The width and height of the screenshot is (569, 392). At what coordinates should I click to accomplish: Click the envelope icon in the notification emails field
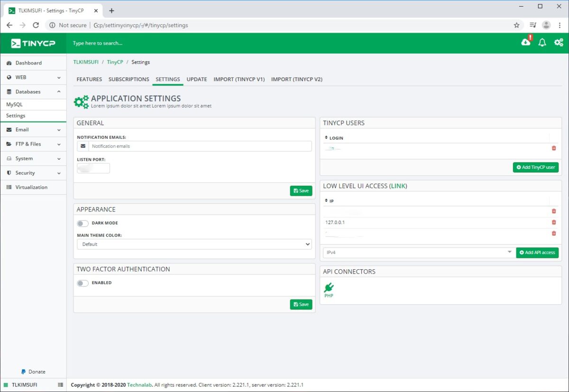83,146
